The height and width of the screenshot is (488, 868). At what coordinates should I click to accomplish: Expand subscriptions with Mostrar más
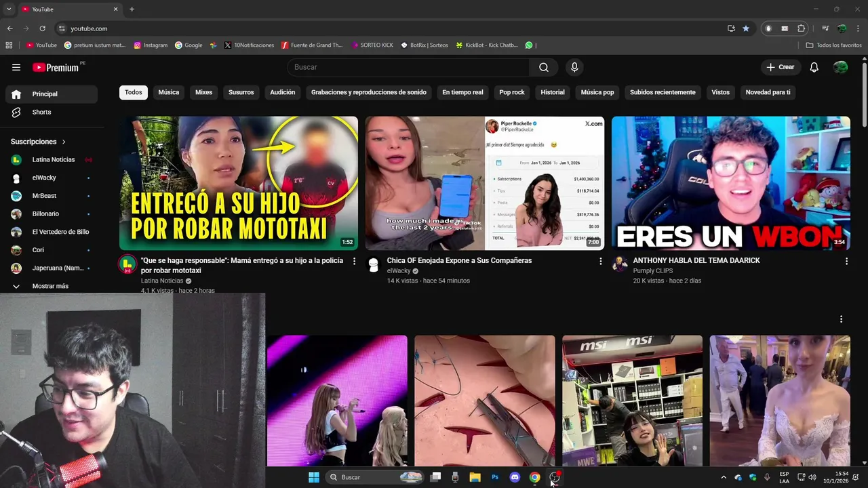tap(52, 286)
